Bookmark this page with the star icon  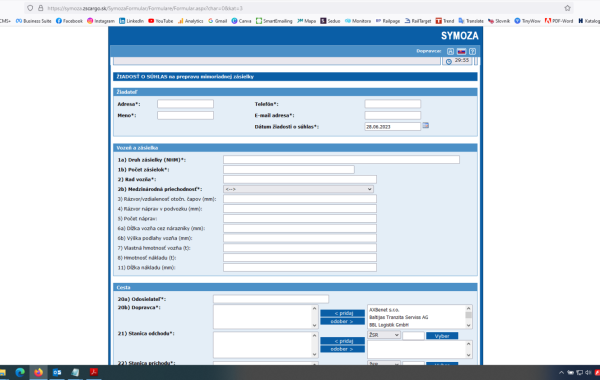point(567,8)
